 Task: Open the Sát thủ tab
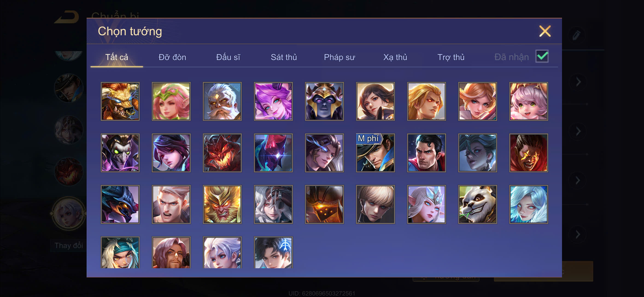pyautogui.click(x=284, y=57)
